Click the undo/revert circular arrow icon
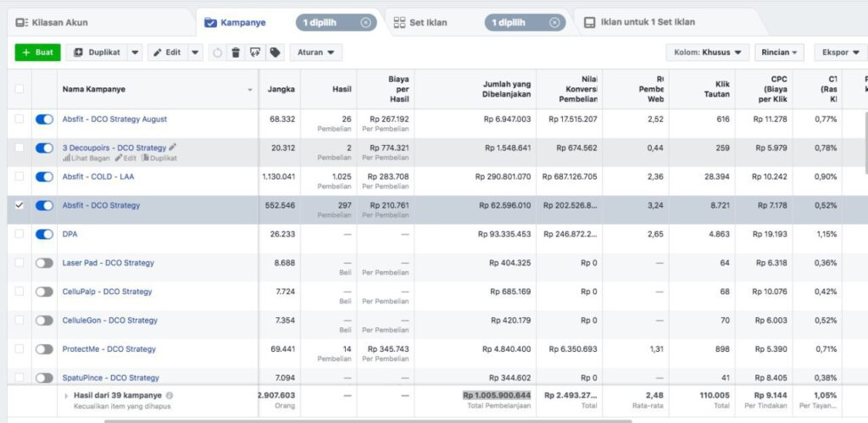 pyautogui.click(x=217, y=53)
